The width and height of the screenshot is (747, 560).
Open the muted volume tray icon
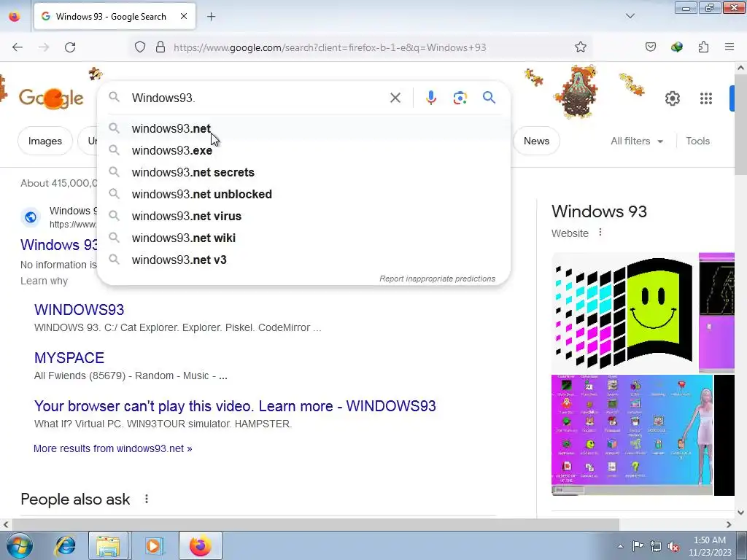point(673,546)
